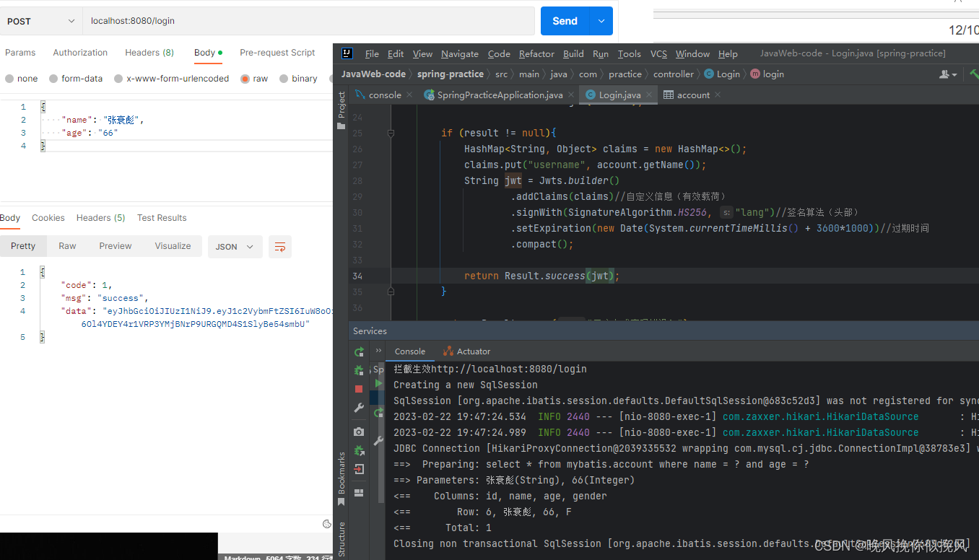The height and width of the screenshot is (560, 979).
Task: Click the login method breadcrumb
Action: (x=767, y=74)
